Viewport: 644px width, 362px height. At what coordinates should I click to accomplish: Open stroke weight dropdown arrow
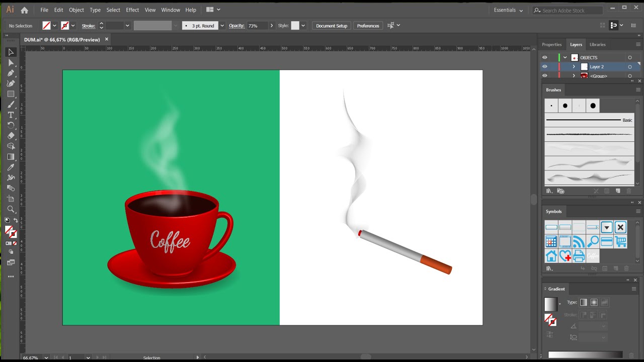click(127, 26)
